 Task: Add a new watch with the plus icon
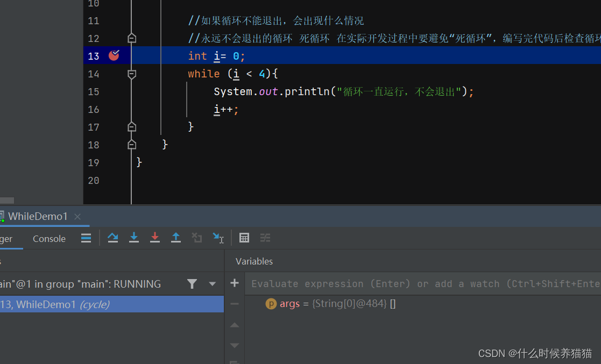[x=234, y=283]
